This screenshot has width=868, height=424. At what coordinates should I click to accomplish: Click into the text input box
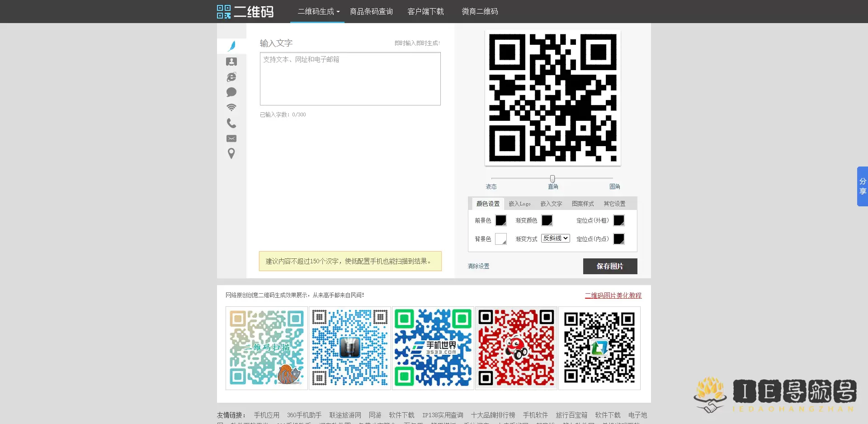click(350, 79)
